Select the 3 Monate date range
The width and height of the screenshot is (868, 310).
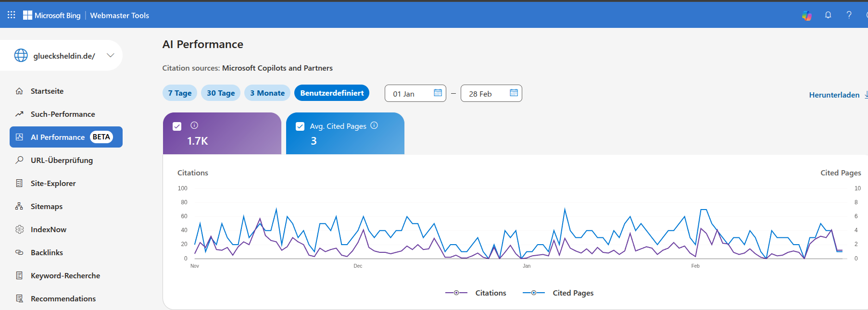click(267, 93)
